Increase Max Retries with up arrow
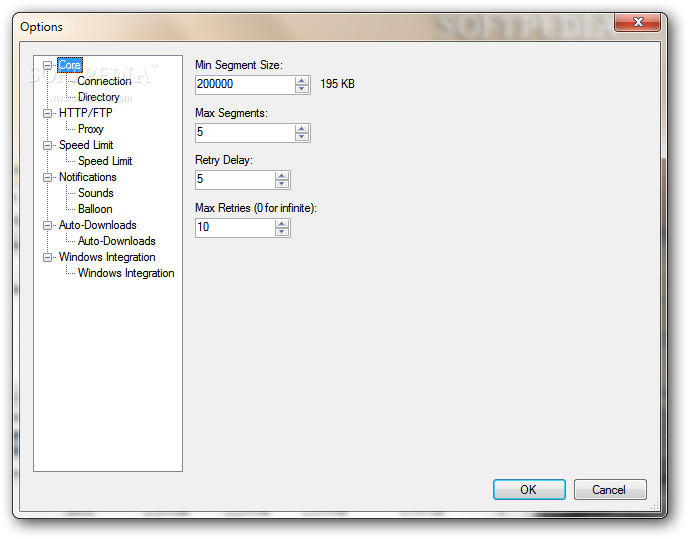Screen dimensions: 688x539 pyautogui.click(x=282, y=223)
